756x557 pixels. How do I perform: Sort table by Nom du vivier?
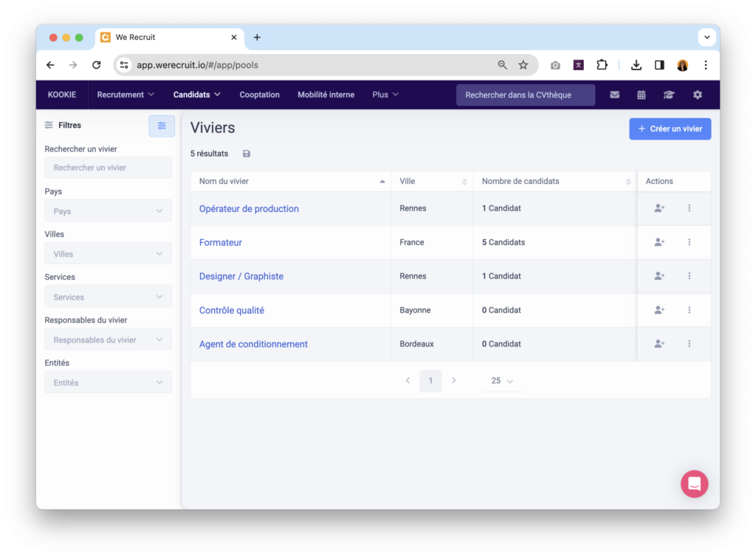point(290,181)
